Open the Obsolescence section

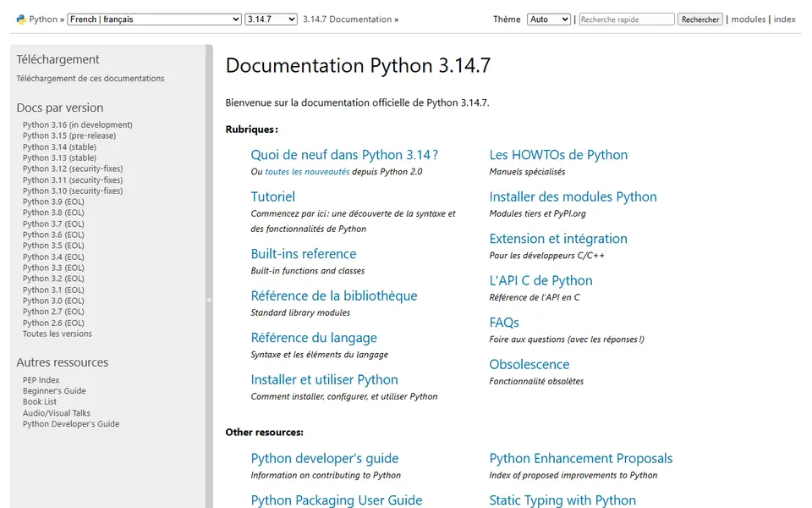click(x=529, y=365)
